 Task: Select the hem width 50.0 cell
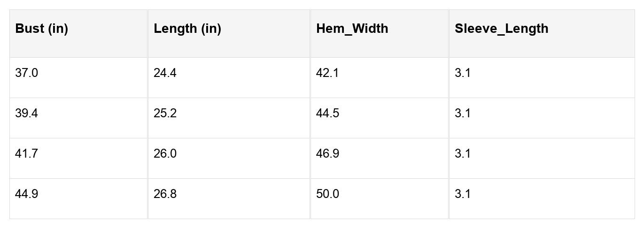point(327,194)
